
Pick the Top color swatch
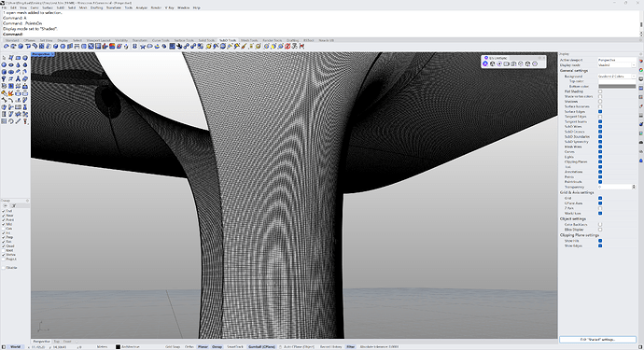[x=617, y=81]
